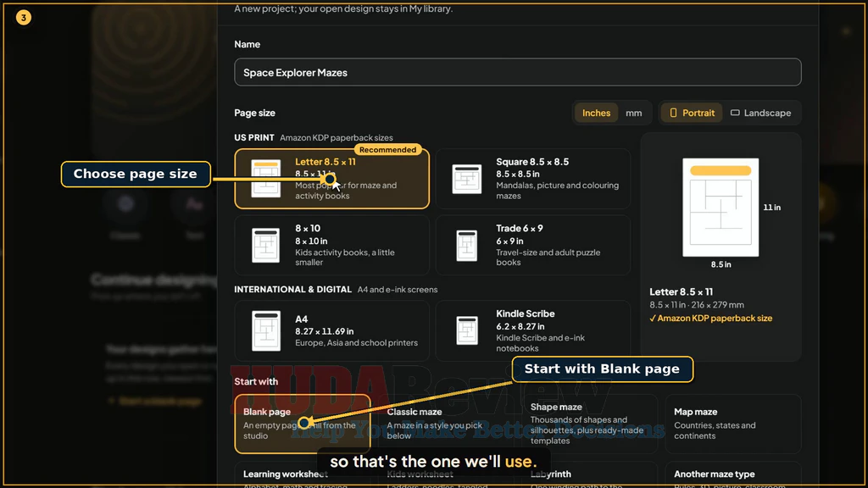The image size is (868, 488).
Task: Click the A4 page icon
Action: click(x=266, y=331)
